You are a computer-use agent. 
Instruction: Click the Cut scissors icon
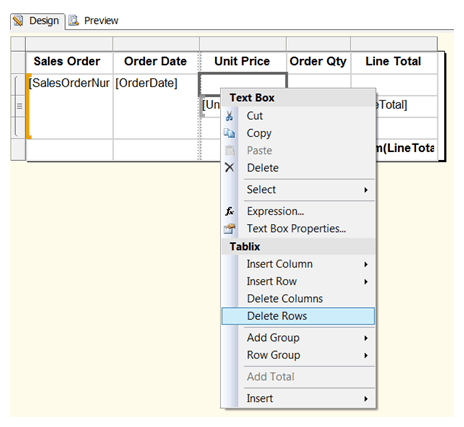[229, 116]
